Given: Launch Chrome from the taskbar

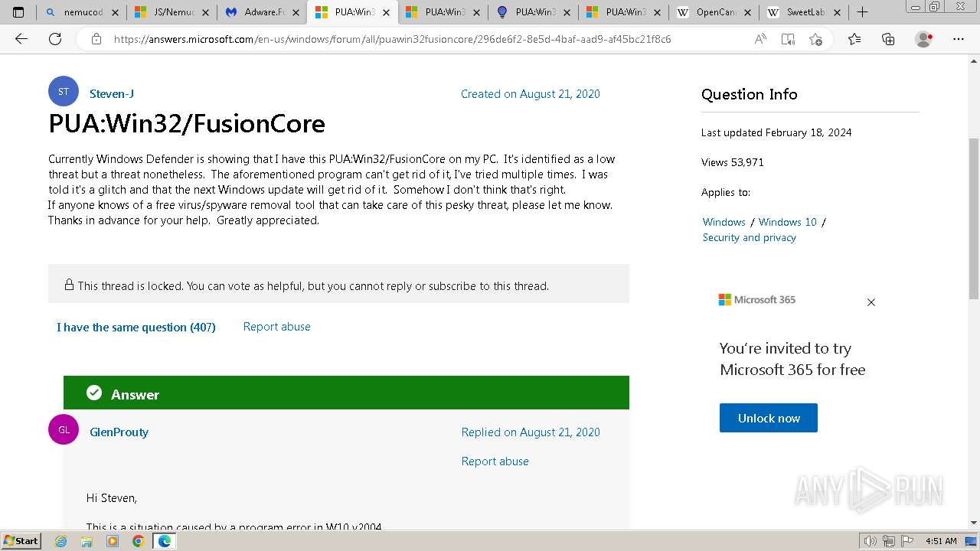Looking at the screenshot, I should pos(138,541).
